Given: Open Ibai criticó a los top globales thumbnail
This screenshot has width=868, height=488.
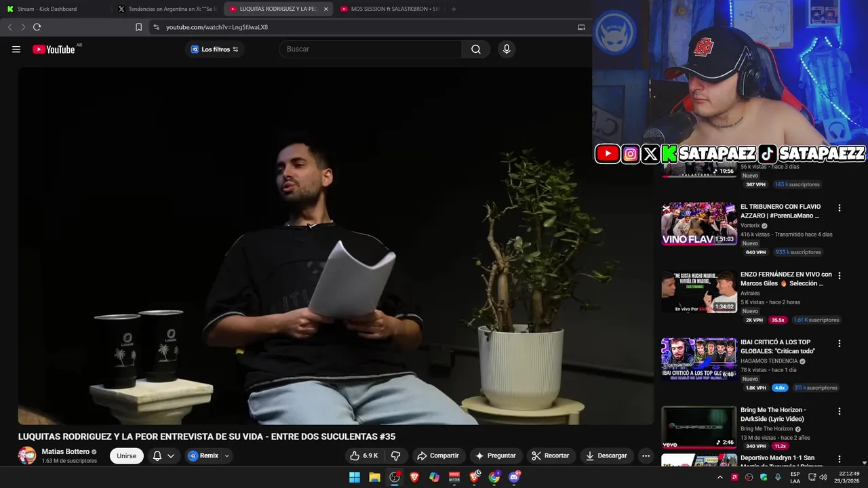Looking at the screenshot, I should [x=699, y=359].
